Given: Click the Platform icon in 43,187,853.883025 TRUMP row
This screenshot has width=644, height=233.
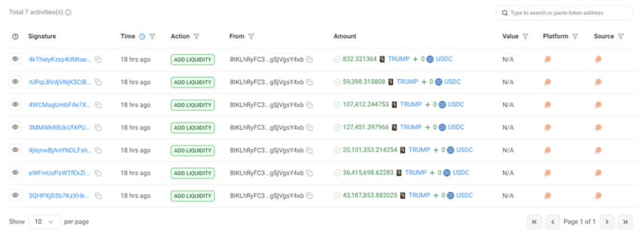Looking at the screenshot, I should 547,195.
